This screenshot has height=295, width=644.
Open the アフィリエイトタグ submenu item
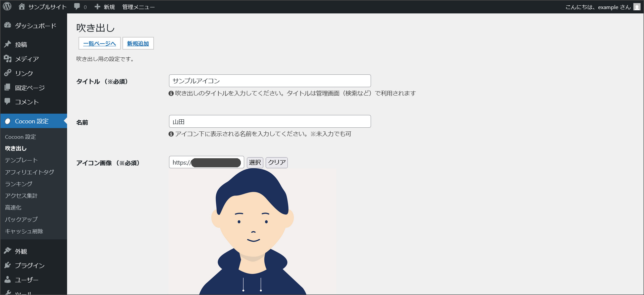click(30, 172)
